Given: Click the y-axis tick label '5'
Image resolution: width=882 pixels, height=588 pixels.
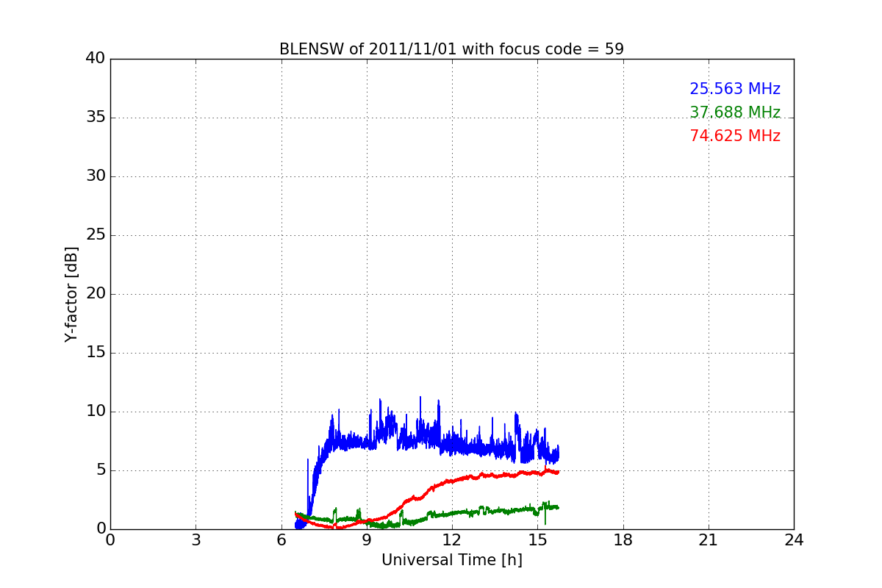Looking at the screenshot, I should 101,470.
